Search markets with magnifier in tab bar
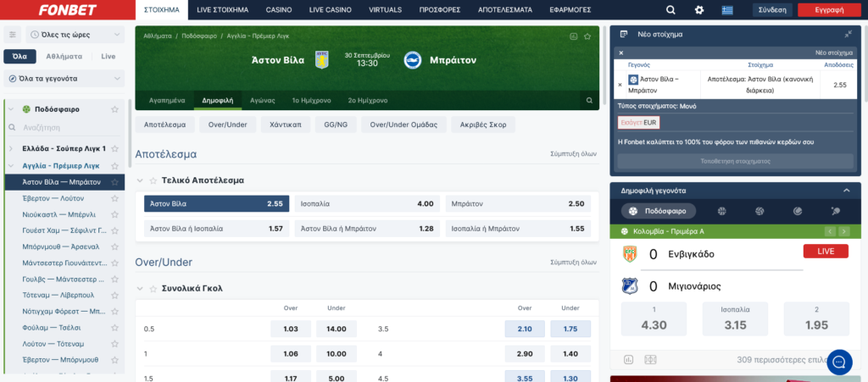The image size is (868, 382). (x=590, y=101)
